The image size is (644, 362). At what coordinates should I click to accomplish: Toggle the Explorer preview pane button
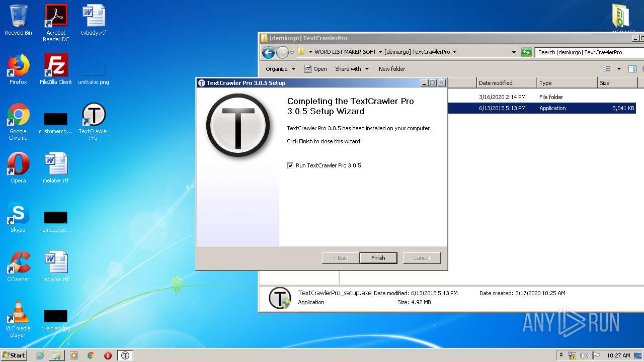click(632, 69)
